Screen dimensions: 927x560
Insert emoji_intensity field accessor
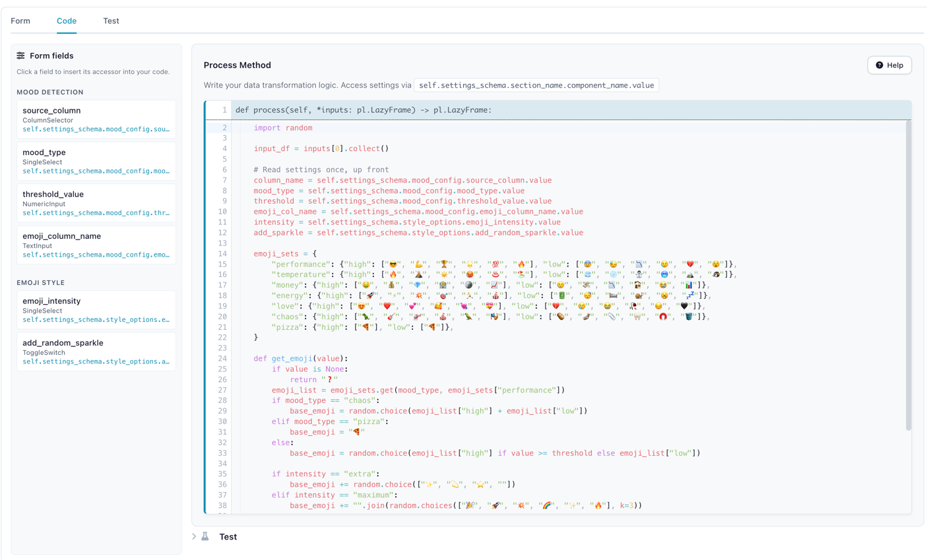96,310
